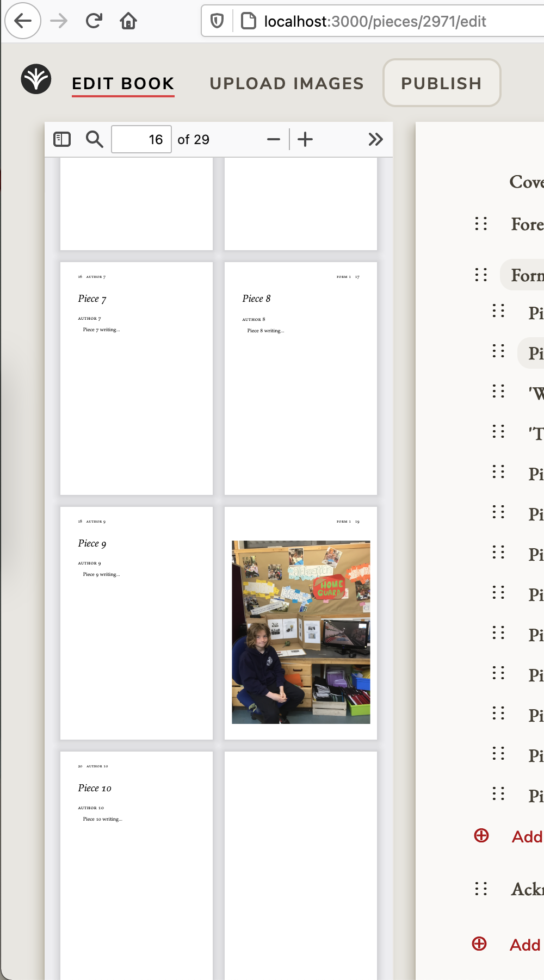Select the Piece 8 page in preview
The width and height of the screenshot is (544, 980).
301,379
